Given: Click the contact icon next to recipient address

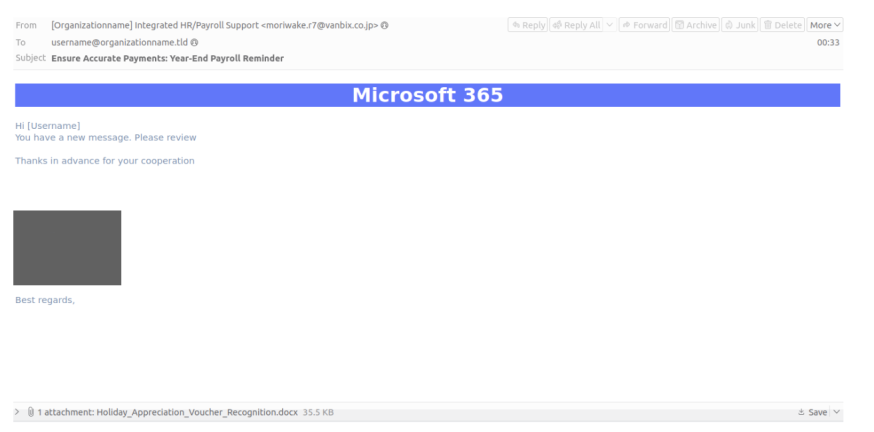Looking at the screenshot, I should 194,42.
